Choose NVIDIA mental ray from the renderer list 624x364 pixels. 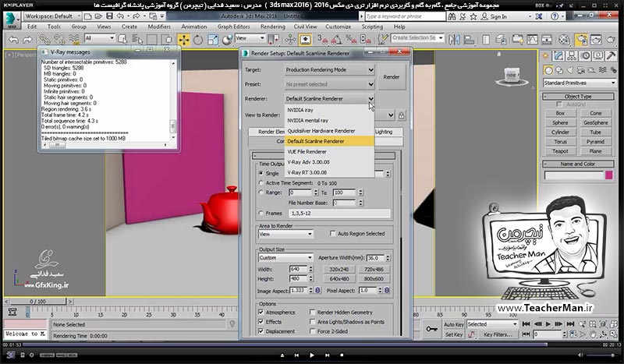tap(329, 120)
